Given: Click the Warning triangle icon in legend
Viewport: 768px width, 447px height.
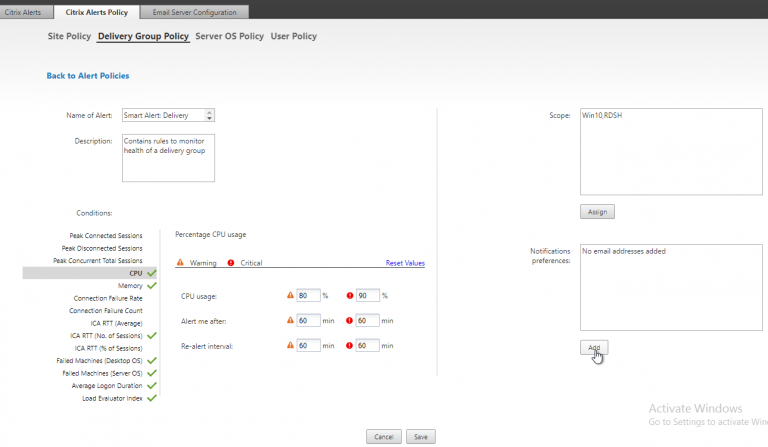Looking at the screenshot, I should (x=180, y=263).
